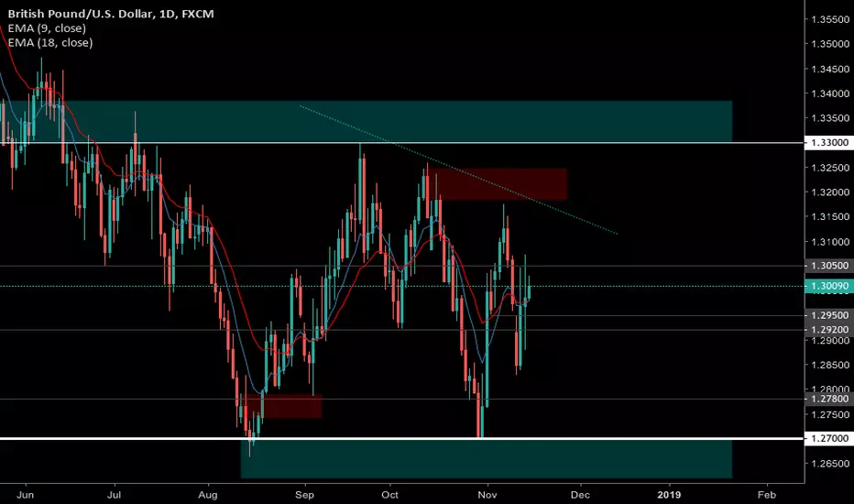Click the 1.34500 price scale value
Image resolution: width=854 pixels, height=504 pixels.
pyautogui.click(x=830, y=70)
